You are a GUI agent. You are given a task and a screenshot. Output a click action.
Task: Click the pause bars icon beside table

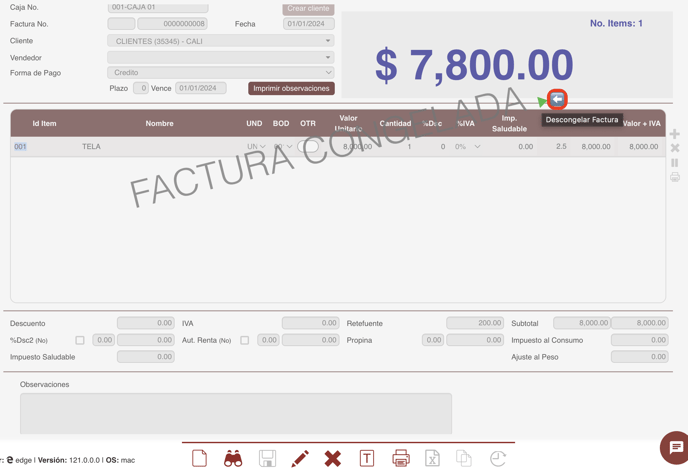[675, 163]
